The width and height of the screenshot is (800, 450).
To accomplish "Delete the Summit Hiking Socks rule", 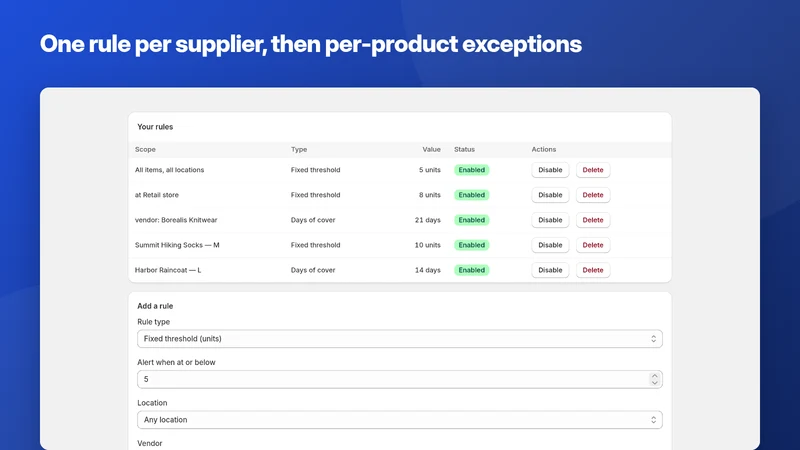I will point(593,245).
